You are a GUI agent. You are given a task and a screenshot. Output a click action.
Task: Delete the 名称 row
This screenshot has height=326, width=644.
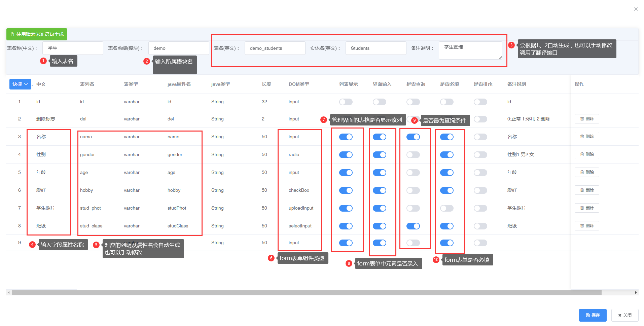[587, 137]
